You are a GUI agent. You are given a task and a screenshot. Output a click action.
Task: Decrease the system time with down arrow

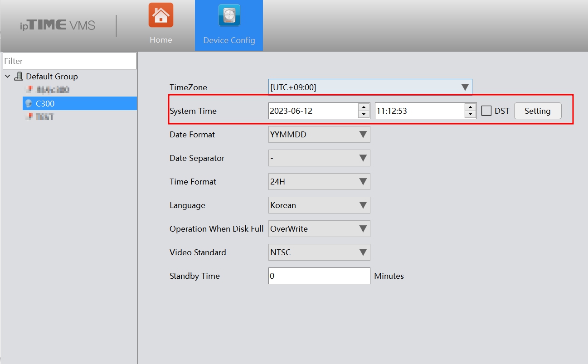471,114
